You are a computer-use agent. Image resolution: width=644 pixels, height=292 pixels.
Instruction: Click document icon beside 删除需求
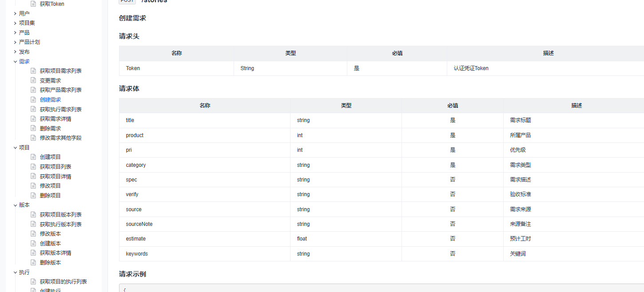[x=33, y=128]
